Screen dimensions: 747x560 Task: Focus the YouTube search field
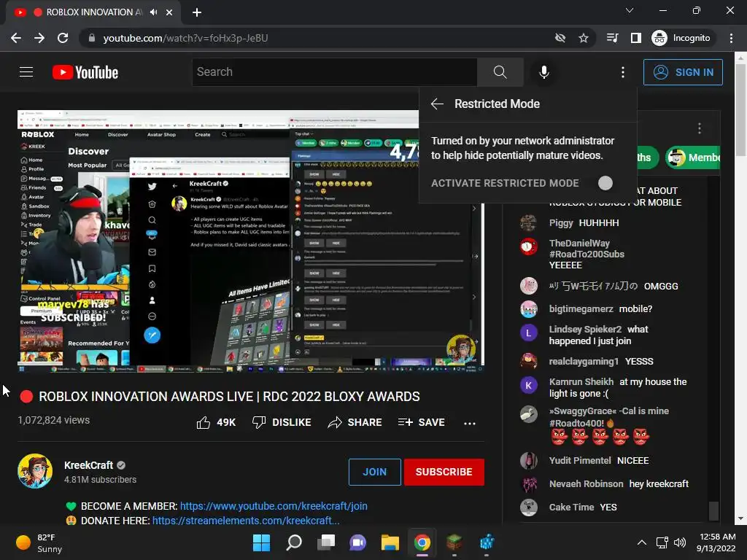334,72
